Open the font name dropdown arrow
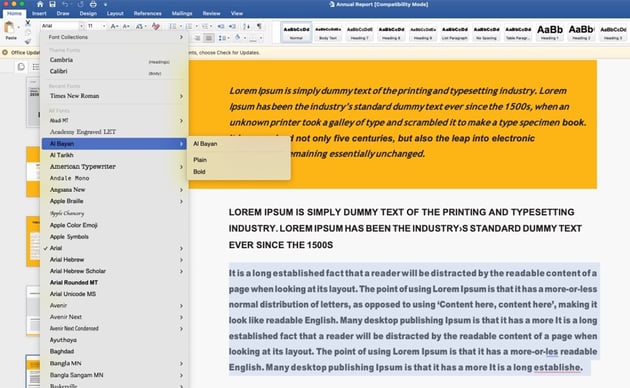Image resolution: width=630 pixels, height=388 pixels. coord(81,26)
